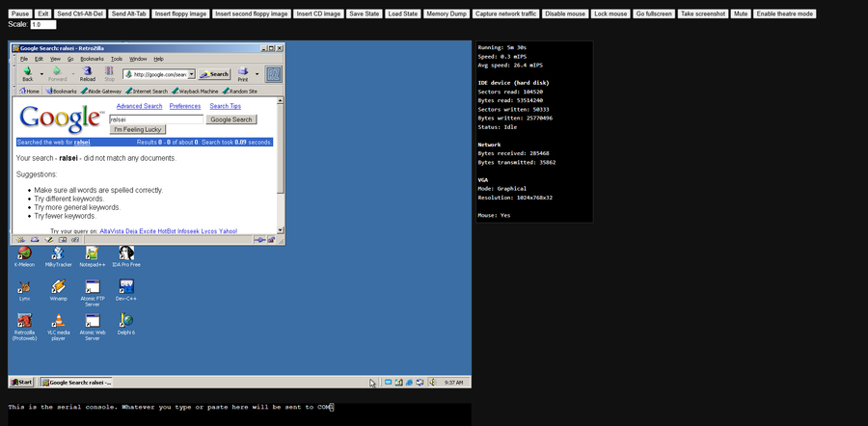Click the Composer component icon in status bar
Image resolution: width=868 pixels, height=426 pixels.
[49, 240]
